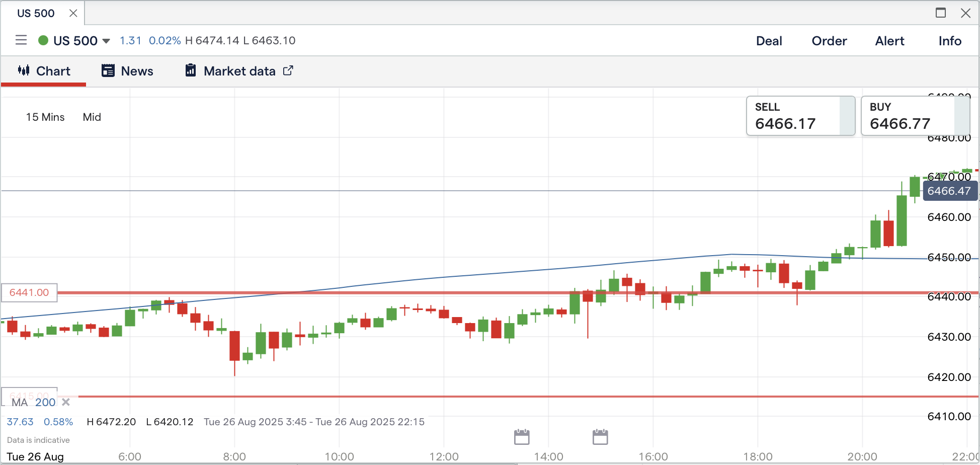
Task: Select the 6441.00 price level label
Action: pyautogui.click(x=29, y=292)
